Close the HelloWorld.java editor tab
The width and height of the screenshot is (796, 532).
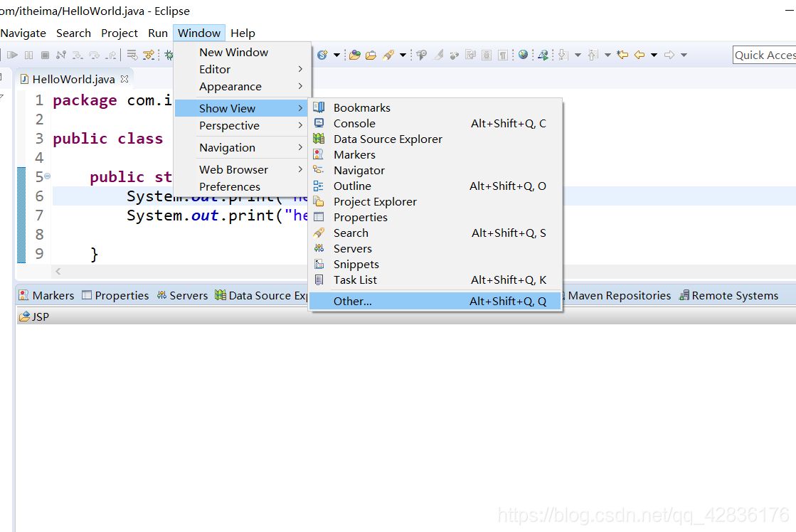tap(124, 79)
